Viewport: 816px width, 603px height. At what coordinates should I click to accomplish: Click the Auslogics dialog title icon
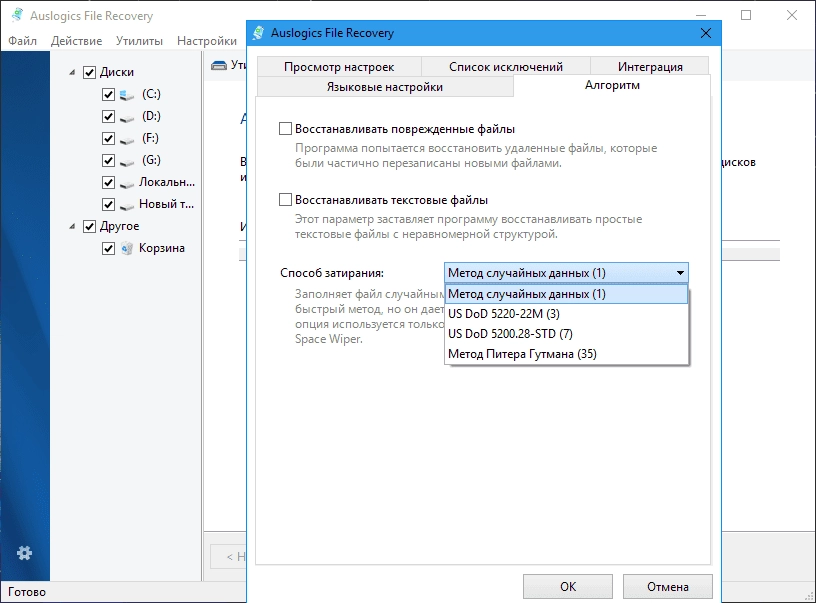click(x=258, y=33)
